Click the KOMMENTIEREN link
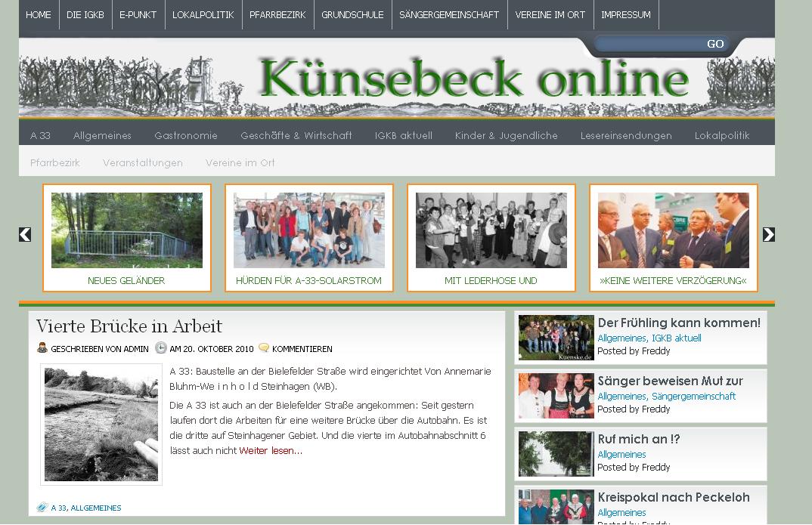This screenshot has width=812, height=525. point(302,349)
